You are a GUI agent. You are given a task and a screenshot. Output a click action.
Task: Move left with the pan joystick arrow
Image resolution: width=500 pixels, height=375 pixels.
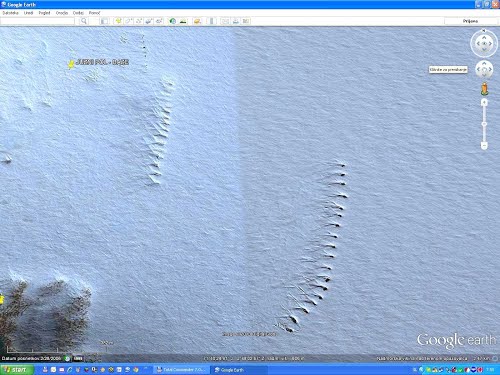(x=478, y=69)
